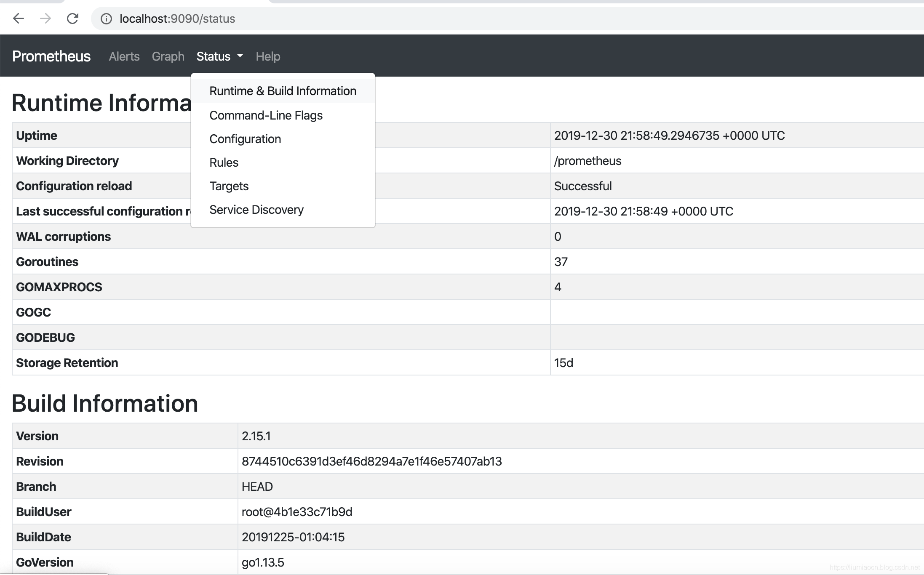Click the /prometheus working directory value
Image resolution: width=924 pixels, height=575 pixels.
588,161
